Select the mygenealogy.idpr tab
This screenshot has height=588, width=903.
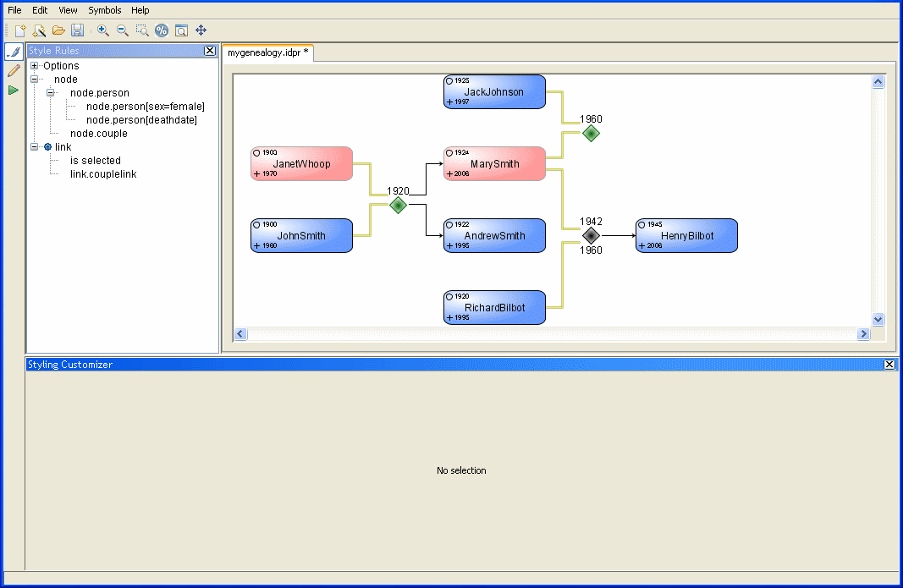click(x=267, y=52)
